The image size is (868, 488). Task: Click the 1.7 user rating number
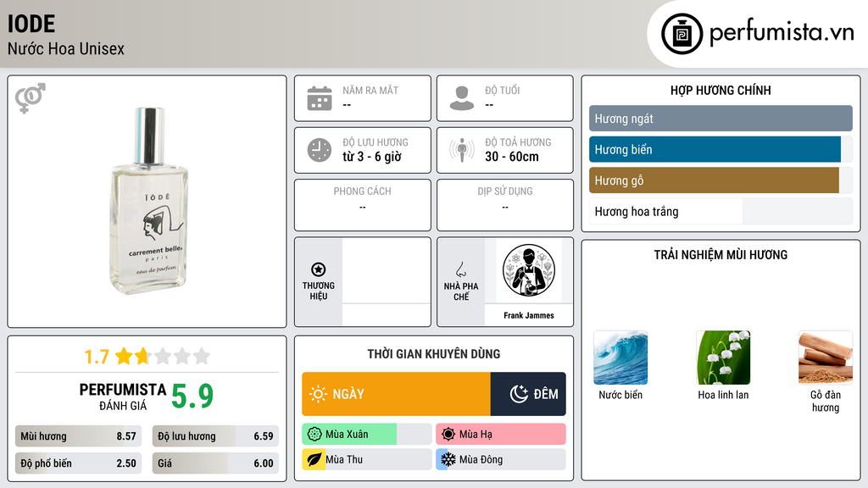[97, 357]
